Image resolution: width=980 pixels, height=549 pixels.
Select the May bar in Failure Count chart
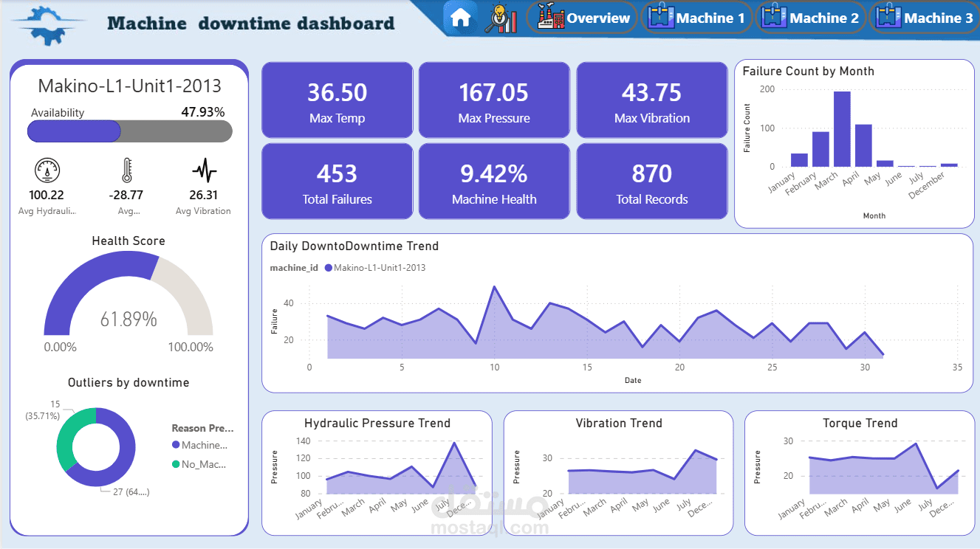885,164
